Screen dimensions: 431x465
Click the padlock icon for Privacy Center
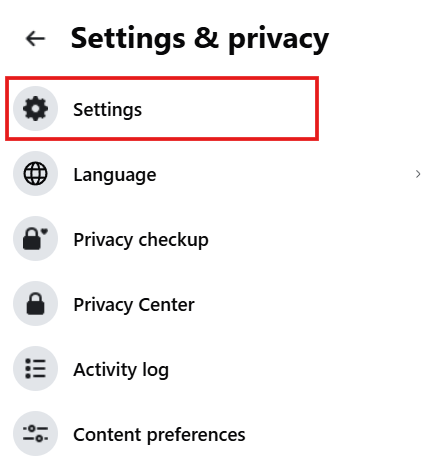pos(35,303)
